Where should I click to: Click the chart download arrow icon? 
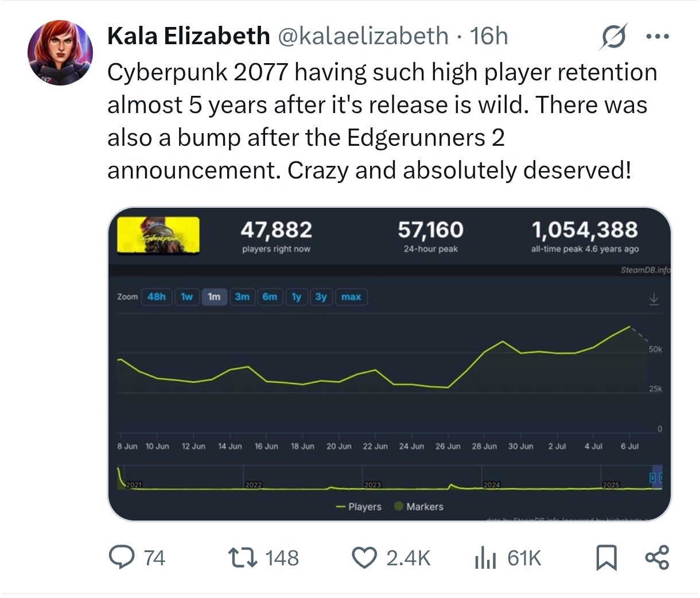(654, 299)
